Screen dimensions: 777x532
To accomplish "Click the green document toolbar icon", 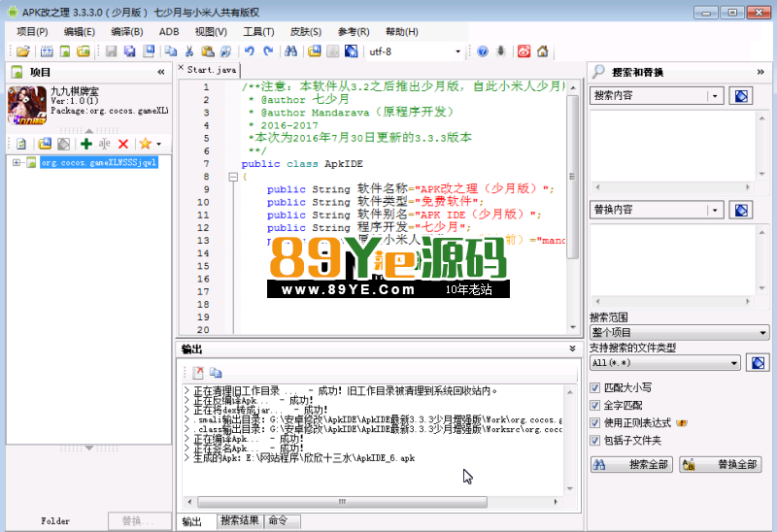I will pyautogui.click(x=65, y=51).
